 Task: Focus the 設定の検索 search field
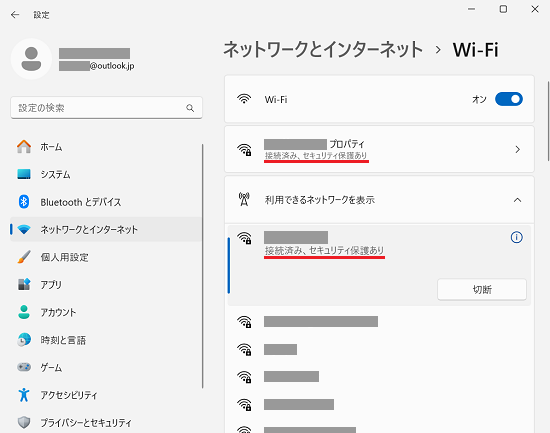click(106, 108)
